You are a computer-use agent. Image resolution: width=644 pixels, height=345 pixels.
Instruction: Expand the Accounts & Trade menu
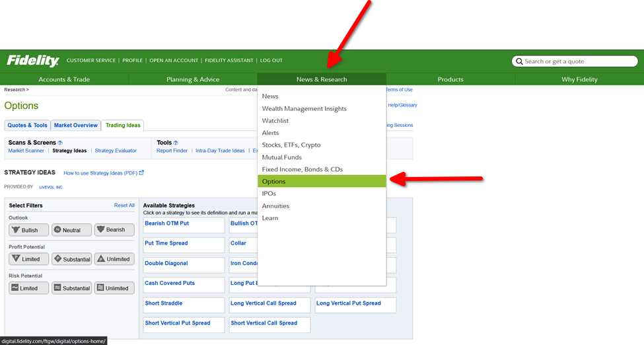64,79
